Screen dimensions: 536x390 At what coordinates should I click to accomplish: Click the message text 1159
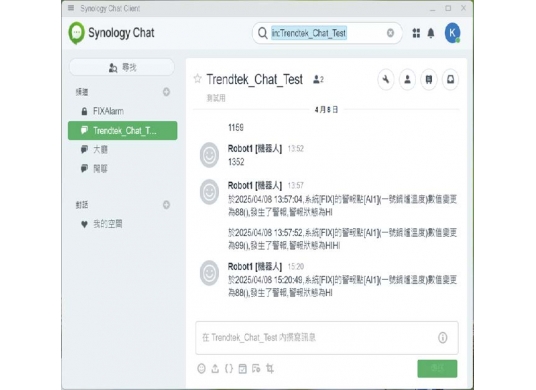(236, 127)
